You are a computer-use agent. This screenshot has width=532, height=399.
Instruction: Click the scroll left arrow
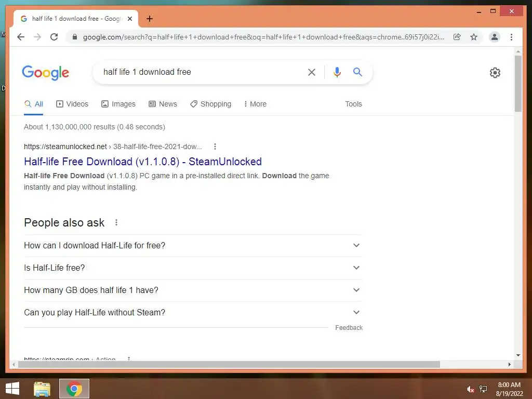(14, 364)
